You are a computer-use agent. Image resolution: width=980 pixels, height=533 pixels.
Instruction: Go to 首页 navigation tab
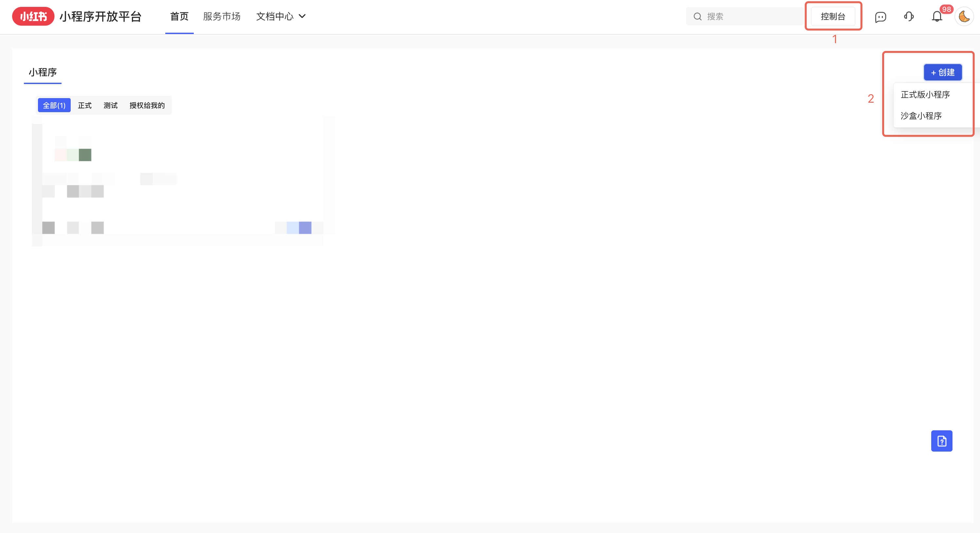pos(179,16)
